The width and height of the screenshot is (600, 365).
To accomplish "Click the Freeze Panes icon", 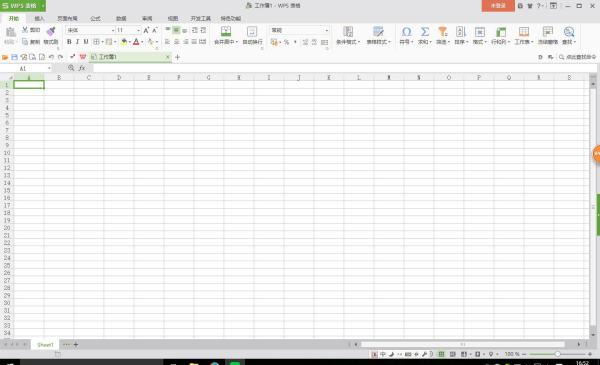I will pos(548,31).
